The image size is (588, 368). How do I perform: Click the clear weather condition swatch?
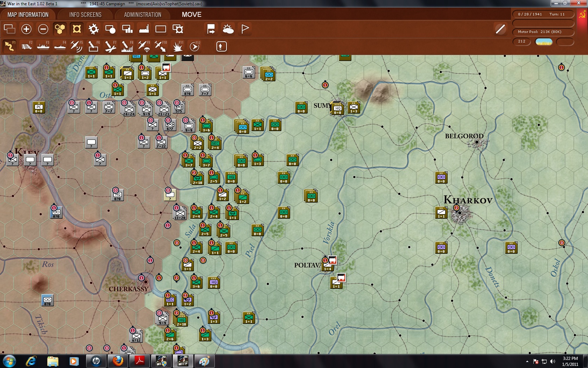[545, 41]
